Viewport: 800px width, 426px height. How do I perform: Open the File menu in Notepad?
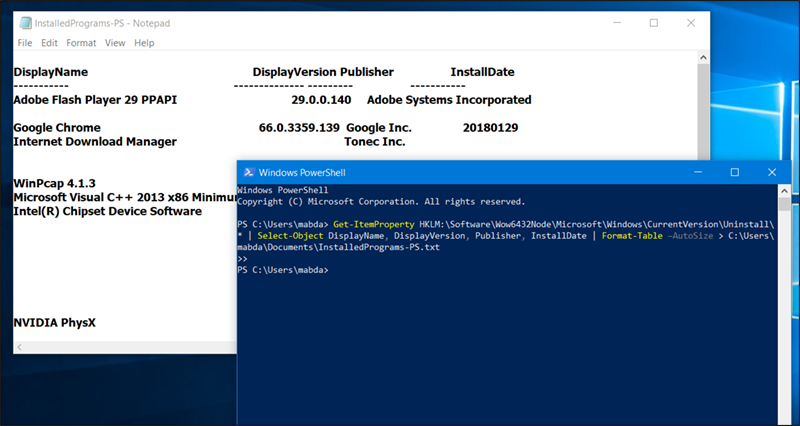(25, 43)
